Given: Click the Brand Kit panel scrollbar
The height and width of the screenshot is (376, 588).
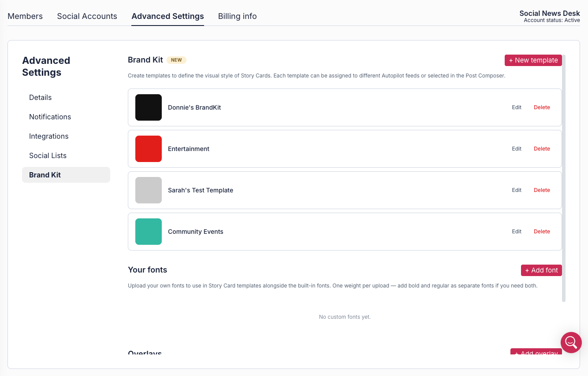Looking at the screenshot, I should tap(564, 178).
